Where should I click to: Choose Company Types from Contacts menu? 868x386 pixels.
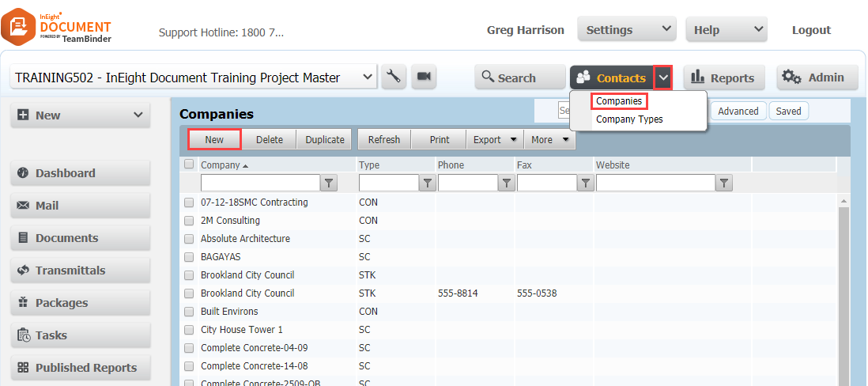pos(629,119)
